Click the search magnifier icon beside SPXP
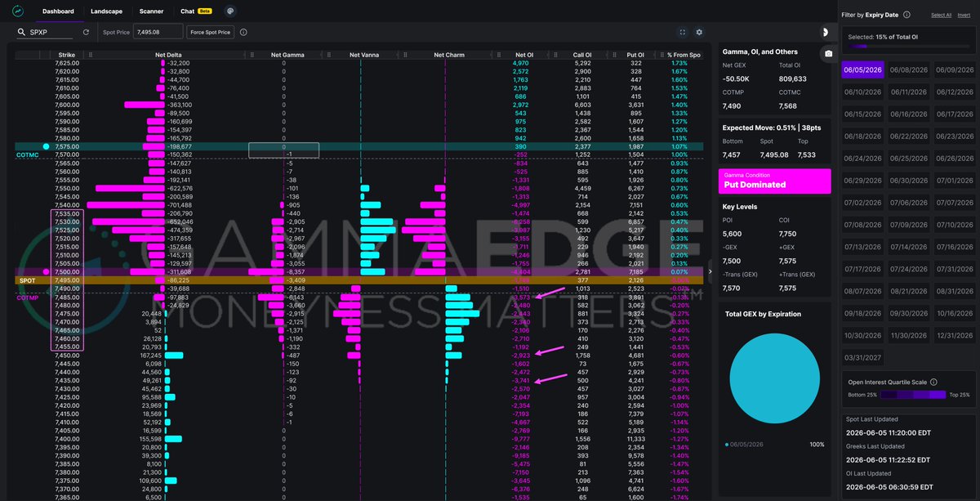Screen dimensions: 980x501 (x=22, y=32)
